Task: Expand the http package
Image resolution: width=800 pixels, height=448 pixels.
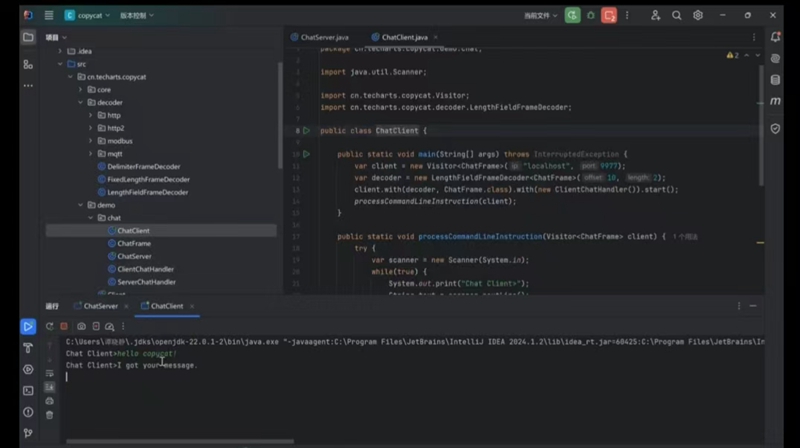Action: pyautogui.click(x=91, y=115)
